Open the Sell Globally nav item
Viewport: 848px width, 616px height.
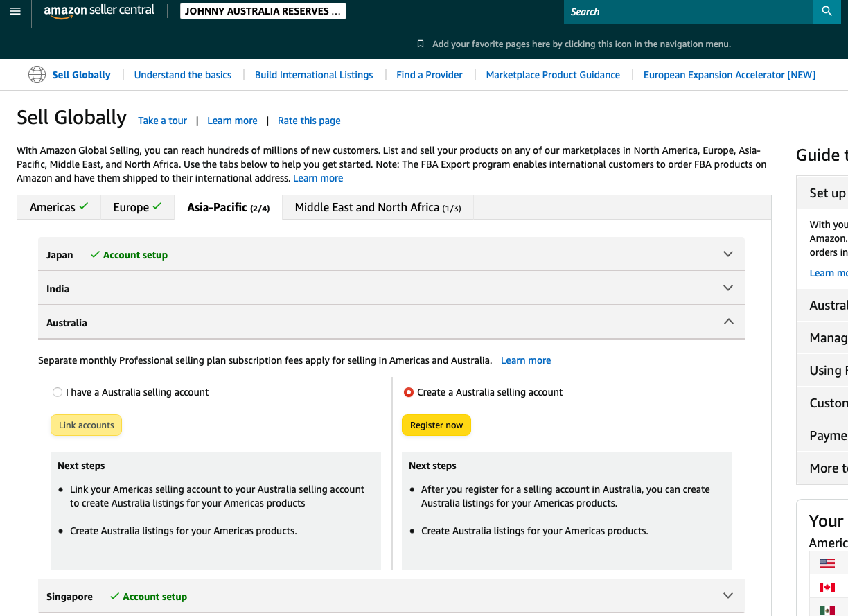click(x=81, y=75)
